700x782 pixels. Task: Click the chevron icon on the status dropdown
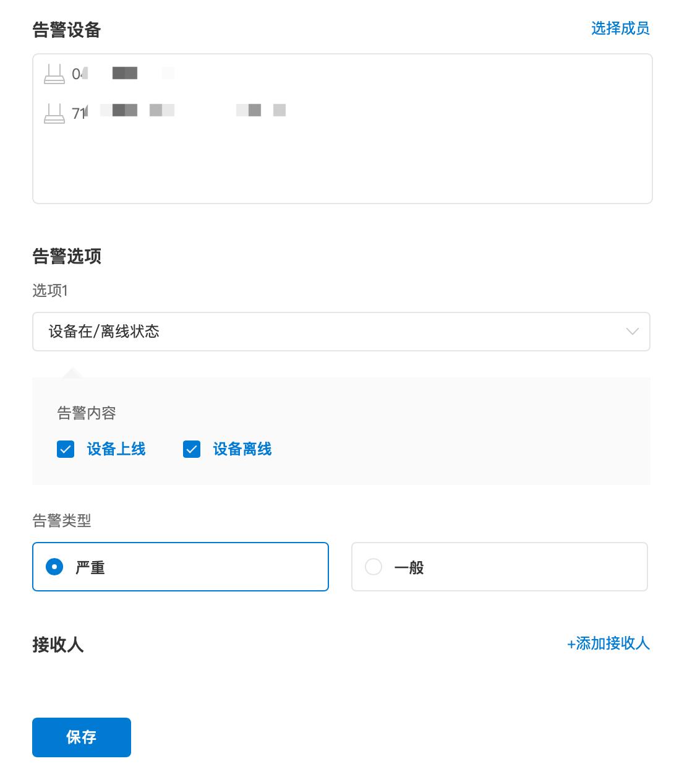[631, 332]
